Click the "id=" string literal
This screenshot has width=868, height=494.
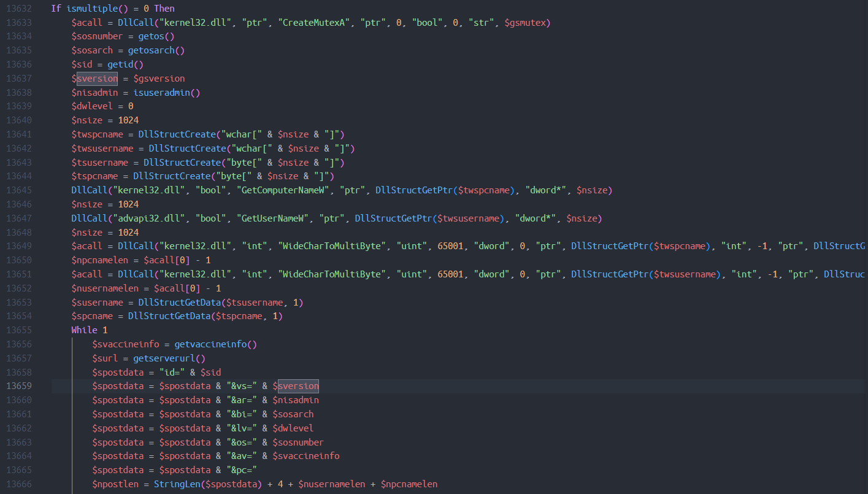[172, 372]
